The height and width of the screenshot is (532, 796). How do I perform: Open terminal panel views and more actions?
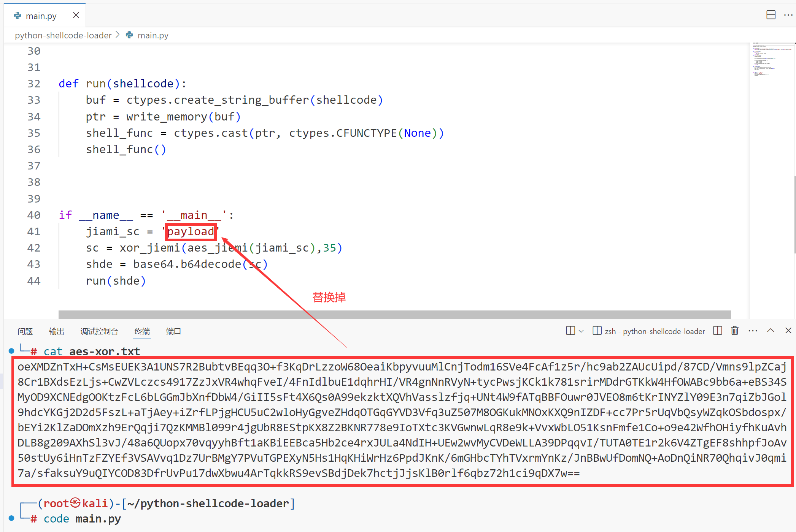coord(753,331)
